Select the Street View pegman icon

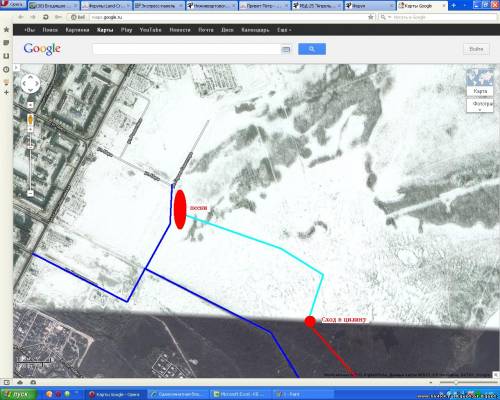click(30, 119)
